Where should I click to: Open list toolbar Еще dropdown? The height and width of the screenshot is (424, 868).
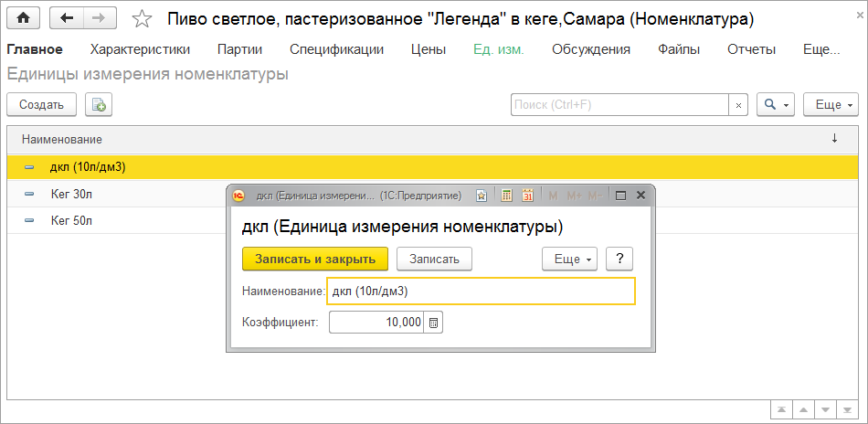tap(831, 104)
